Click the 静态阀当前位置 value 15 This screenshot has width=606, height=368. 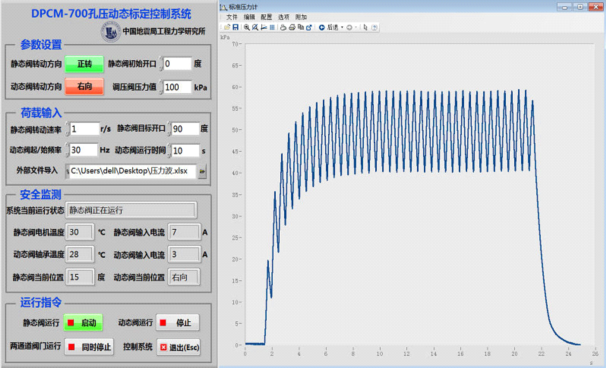80,277
